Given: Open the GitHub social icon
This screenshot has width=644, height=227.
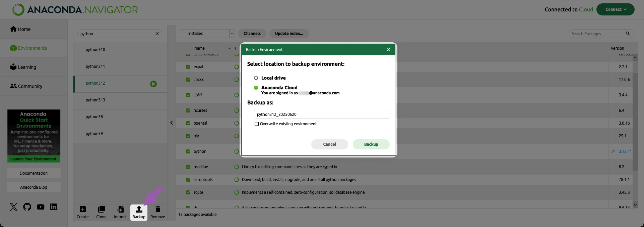Looking at the screenshot, I should (x=27, y=207).
